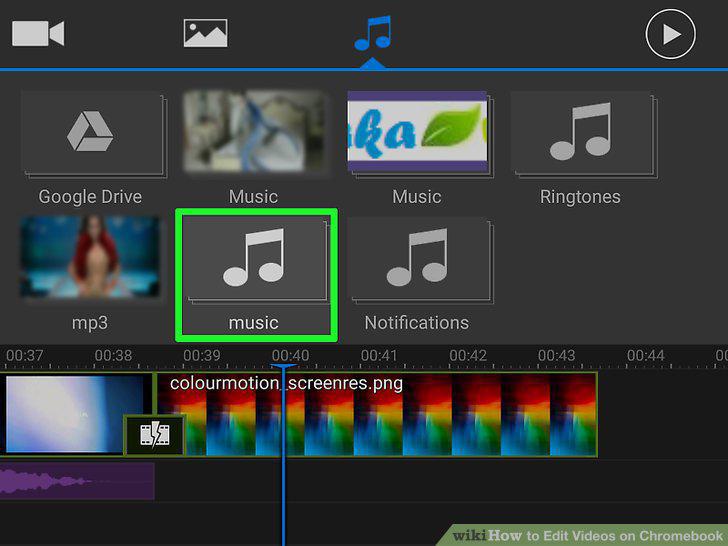The image size is (728, 546).
Task: Click the blue playhead line
Action: 284,455
